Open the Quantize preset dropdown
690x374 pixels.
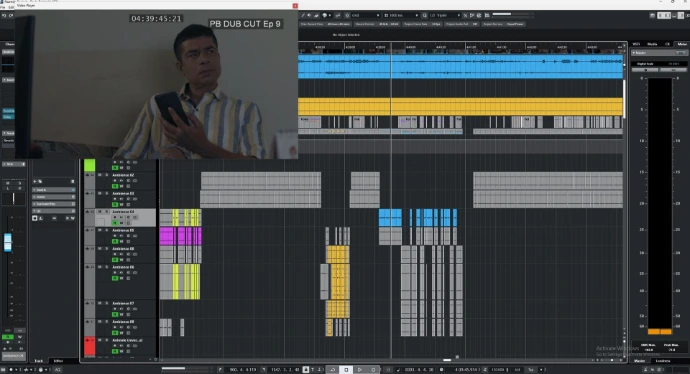coord(444,15)
